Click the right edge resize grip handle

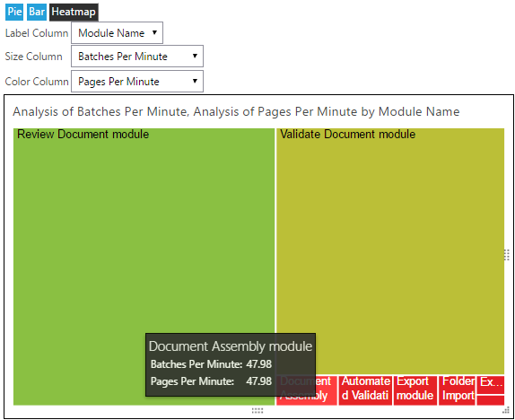coord(507,255)
